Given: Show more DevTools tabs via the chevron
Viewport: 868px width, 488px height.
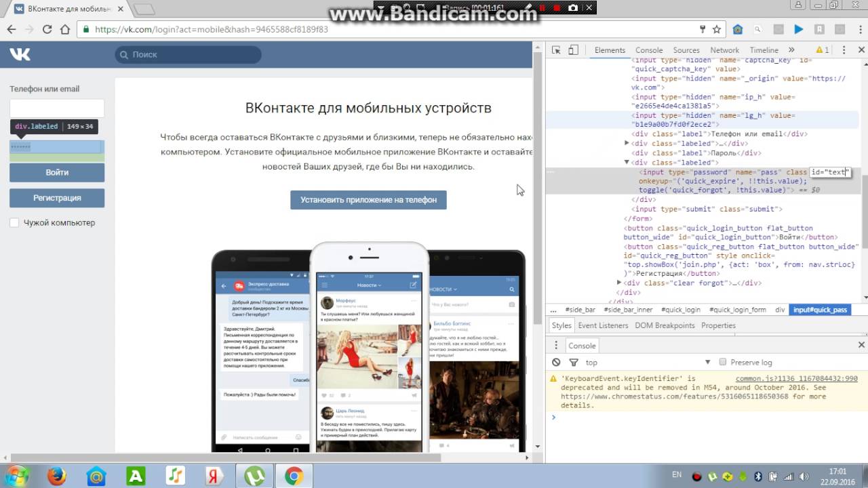Looking at the screenshot, I should (791, 50).
